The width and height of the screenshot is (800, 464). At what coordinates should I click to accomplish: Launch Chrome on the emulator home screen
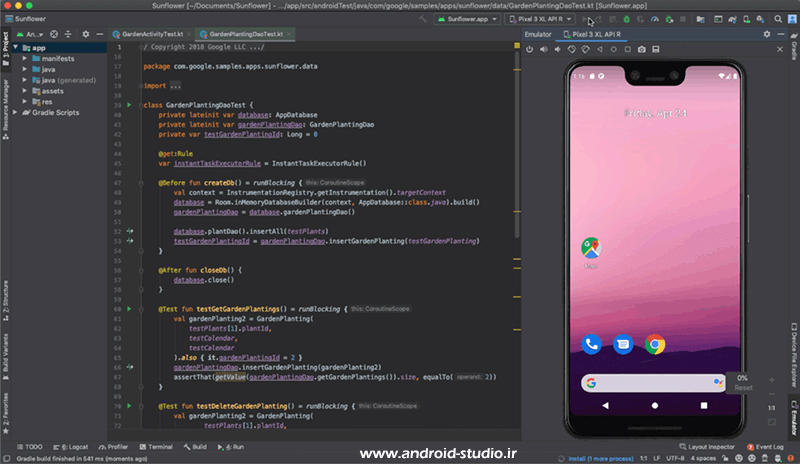655,345
